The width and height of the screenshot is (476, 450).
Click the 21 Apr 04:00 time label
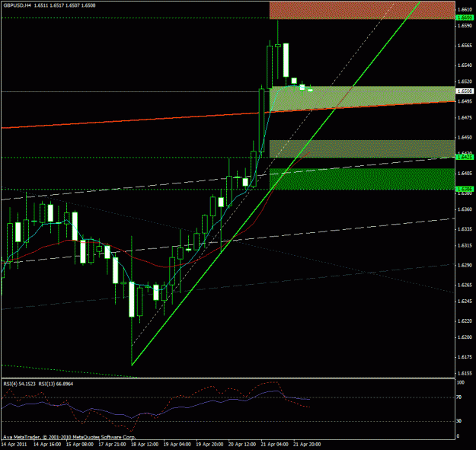coord(275,445)
